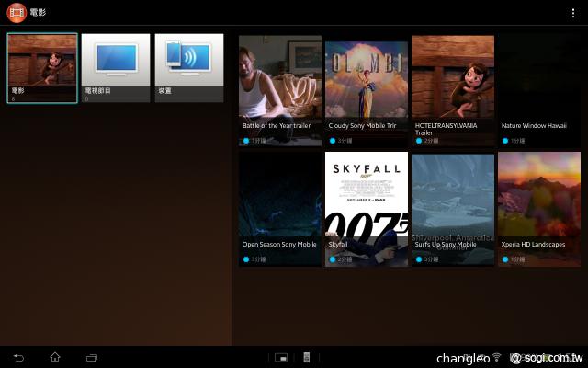The height and width of the screenshot is (368, 588).
Task: Go to the Android home screen
Action: [54, 357]
